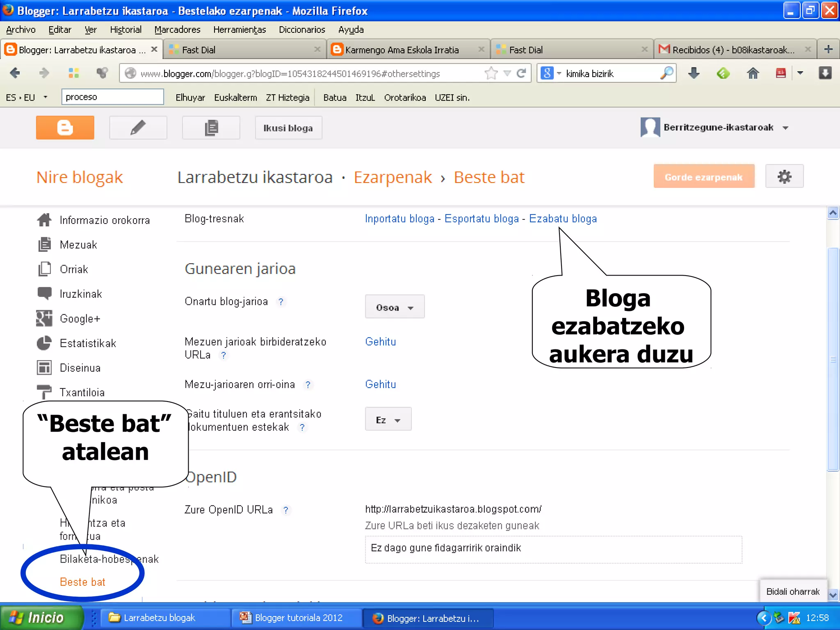Click the red PDF add-on icon

click(781, 73)
